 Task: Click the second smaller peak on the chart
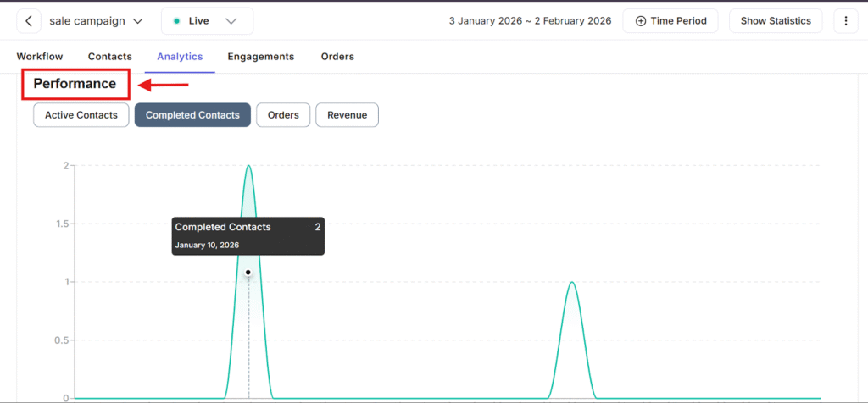tap(572, 283)
